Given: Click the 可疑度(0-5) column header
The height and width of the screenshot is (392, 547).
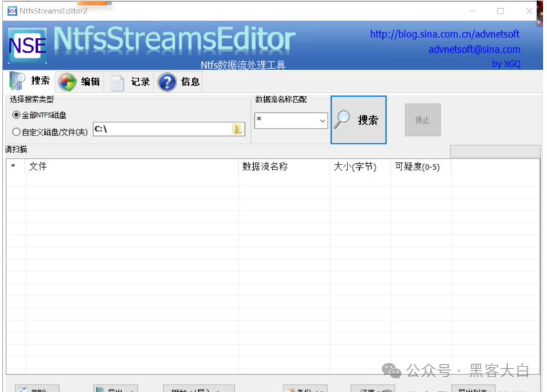Looking at the screenshot, I should pyautogui.click(x=421, y=166).
